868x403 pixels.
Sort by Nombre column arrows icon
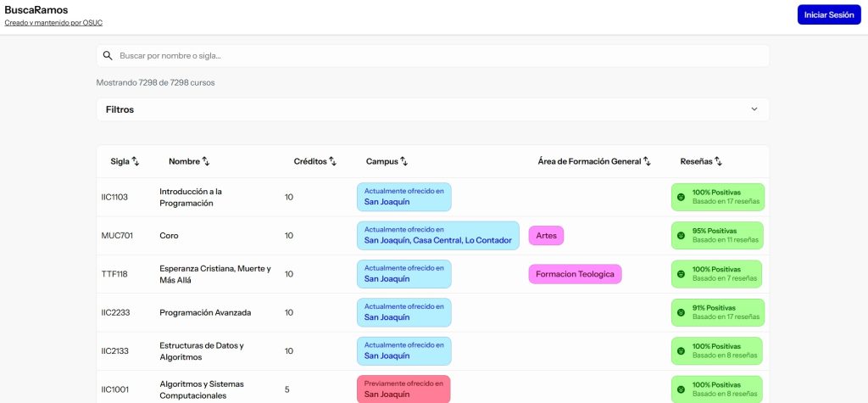tap(205, 161)
